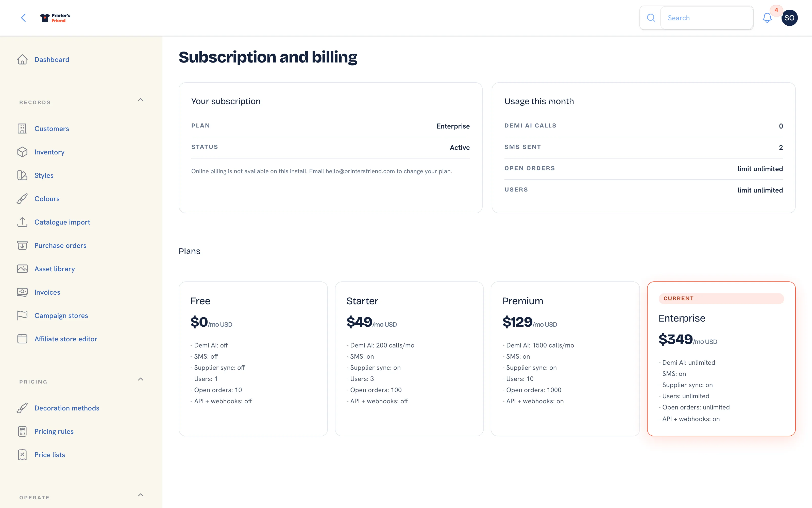Click the Active status value
The width and height of the screenshot is (812, 508).
460,148
